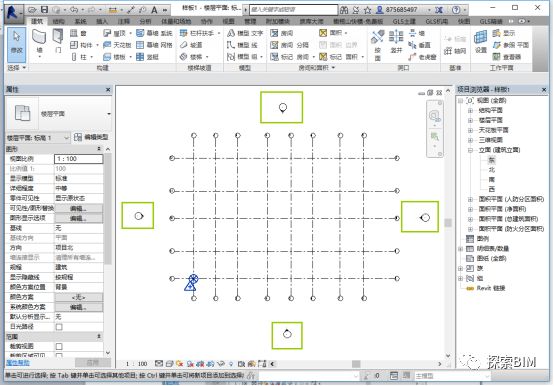Viewport: 554px width, 386px height.
Task: Click the east elevation marker on the right
Action: pos(425,218)
